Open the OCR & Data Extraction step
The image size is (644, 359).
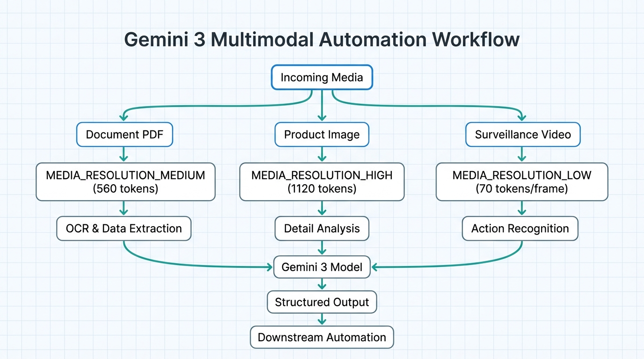coord(123,229)
